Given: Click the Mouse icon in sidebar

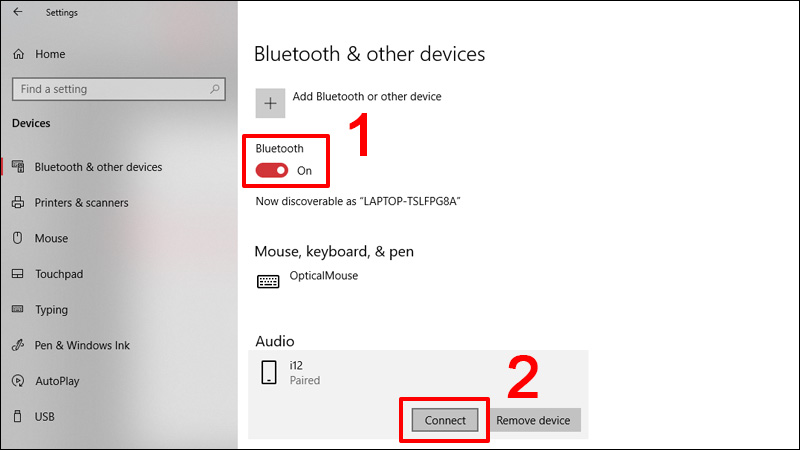Looking at the screenshot, I should pos(18,239).
